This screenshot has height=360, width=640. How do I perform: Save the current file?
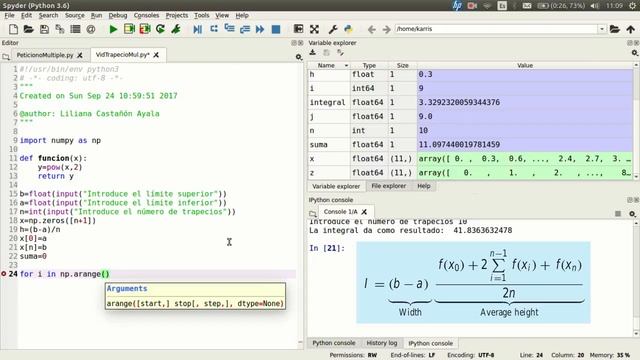click(x=44, y=29)
